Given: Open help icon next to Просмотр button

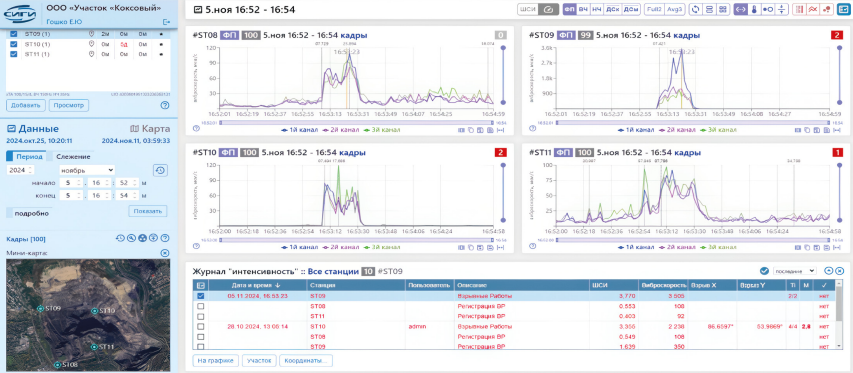Looking at the screenshot, I should [165, 105].
